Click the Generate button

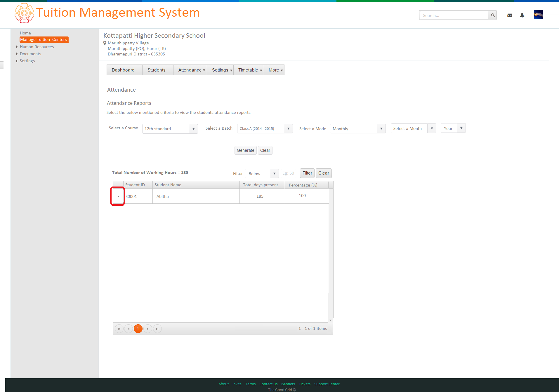246,150
